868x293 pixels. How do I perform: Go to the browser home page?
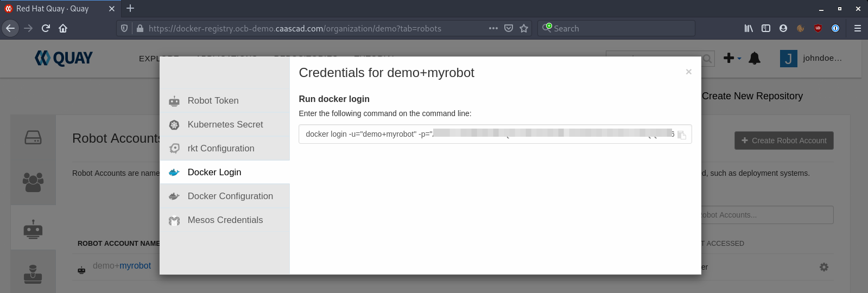click(x=63, y=28)
